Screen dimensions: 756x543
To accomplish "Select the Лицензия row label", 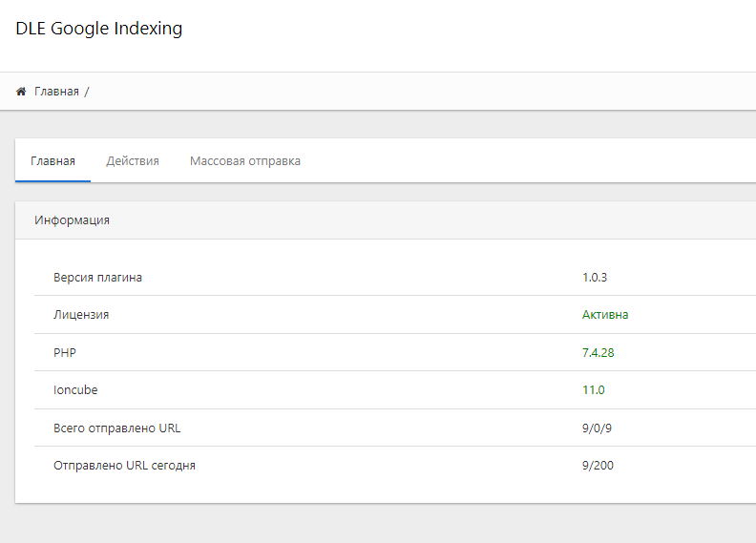I will click(81, 315).
